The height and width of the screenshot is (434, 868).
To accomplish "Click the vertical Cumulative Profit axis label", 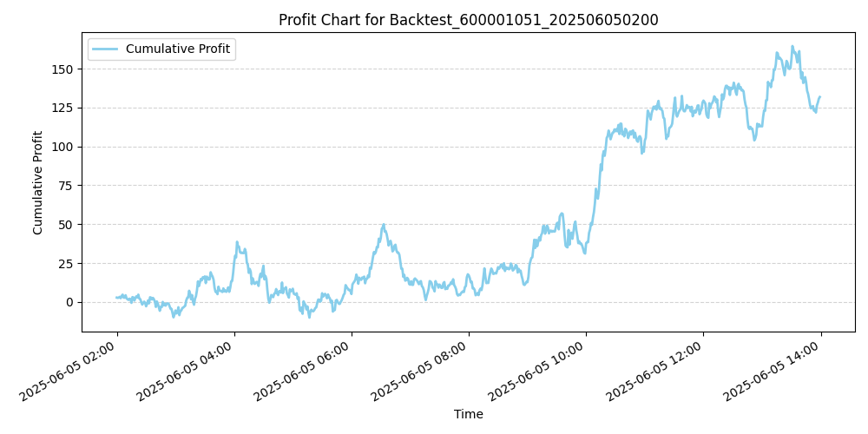I will [38, 182].
